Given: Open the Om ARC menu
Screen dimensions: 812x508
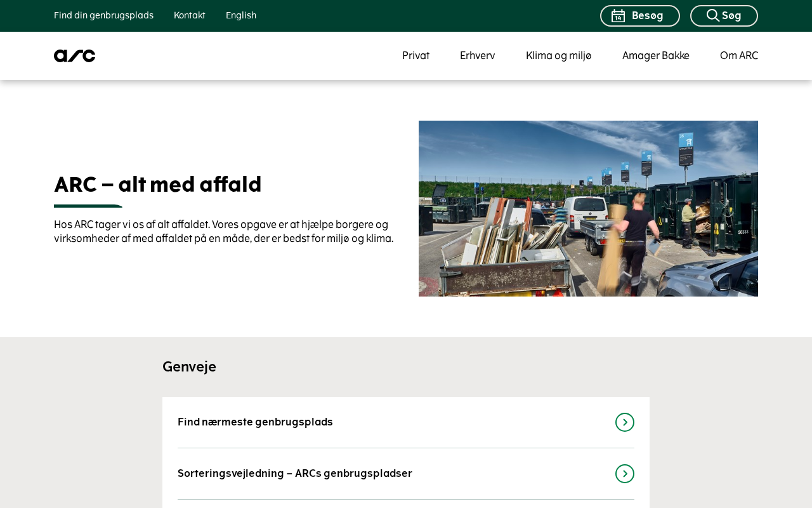Looking at the screenshot, I should (738, 56).
